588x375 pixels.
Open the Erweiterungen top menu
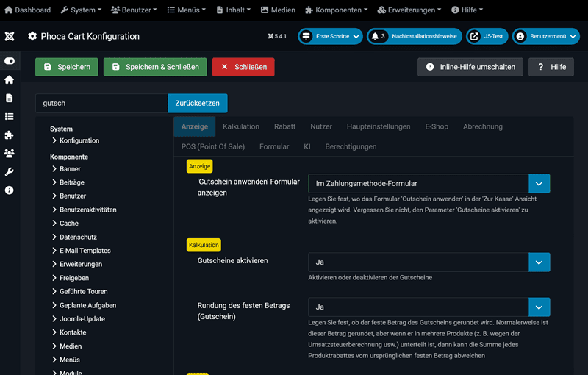[x=409, y=10]
